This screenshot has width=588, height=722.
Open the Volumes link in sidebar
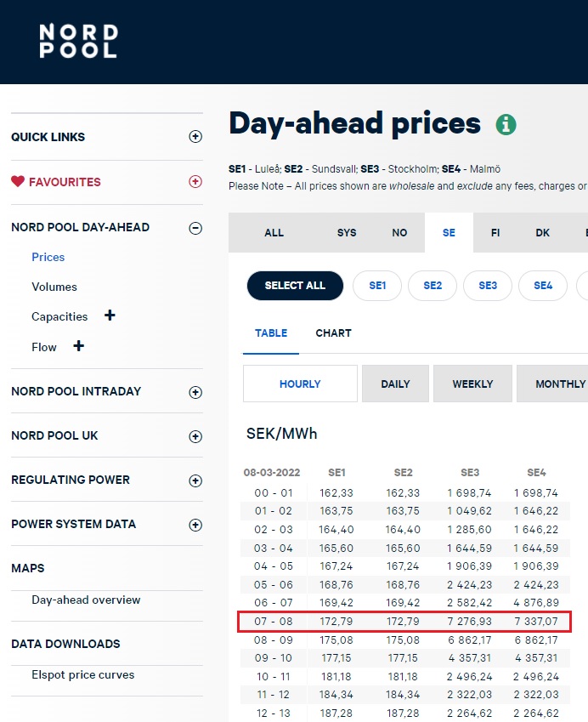pos(54,287)
